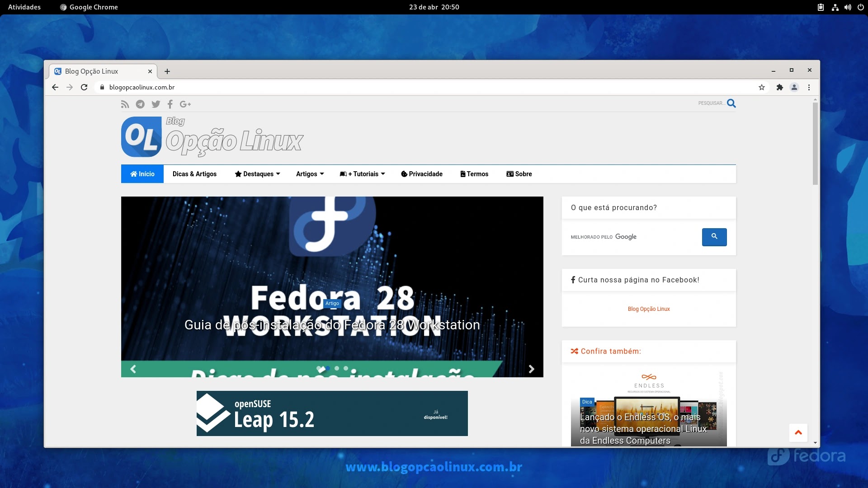Viewport: 868px width, 488px height.
Task: Open the Fedora 28 Workstation guide slide
Action: (x=332, y=325)
